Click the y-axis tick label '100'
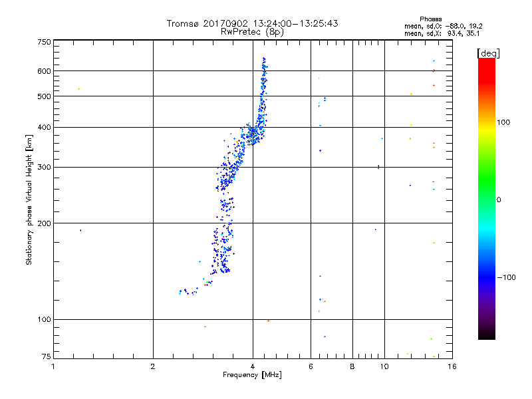The height and width of the screenshot is (399, 532). click(x=45, y=320)
